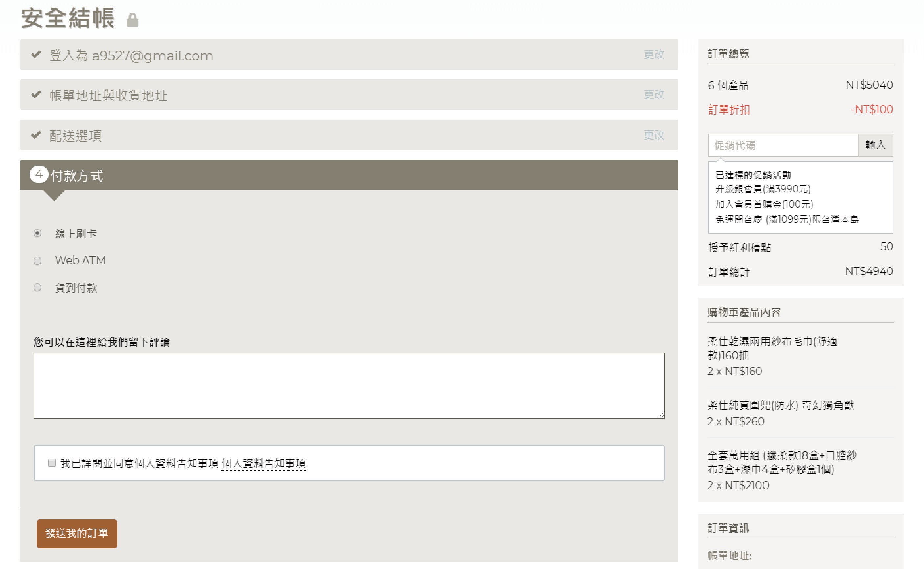Click the 輸入 promo code button
924x569 pixels.
(x=875, y=145)
